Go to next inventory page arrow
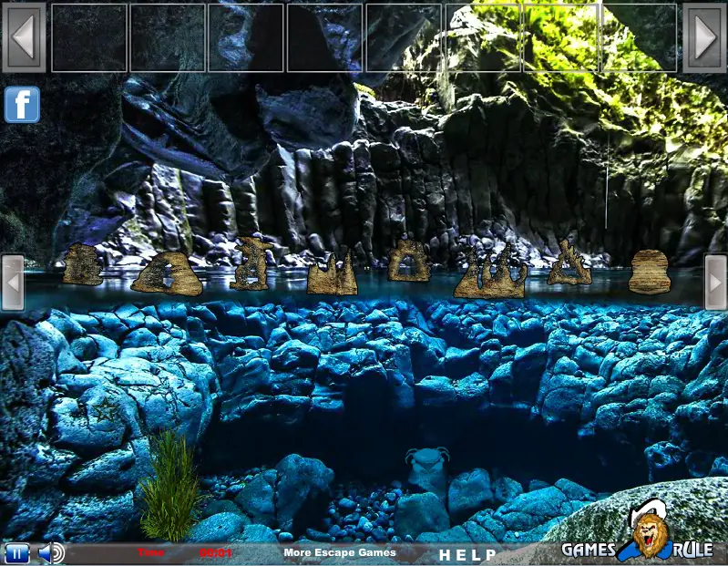Viewport: 728px width, 566px height. [704, 37]
